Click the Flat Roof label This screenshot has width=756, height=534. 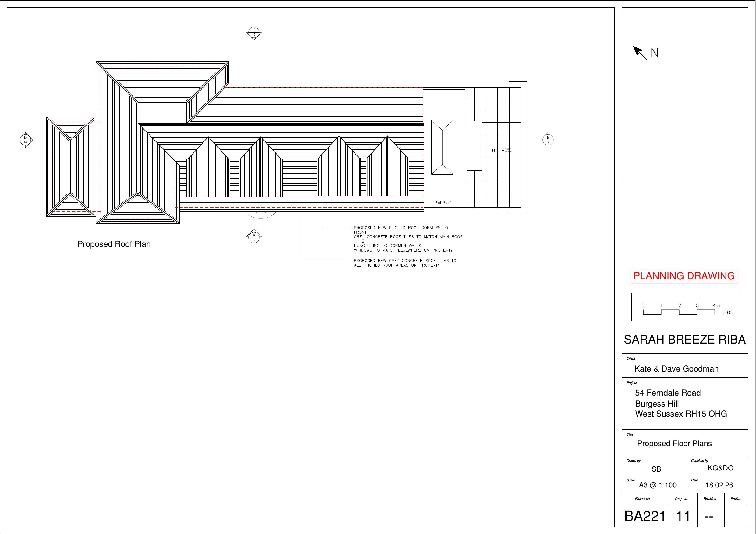point(443,203)
